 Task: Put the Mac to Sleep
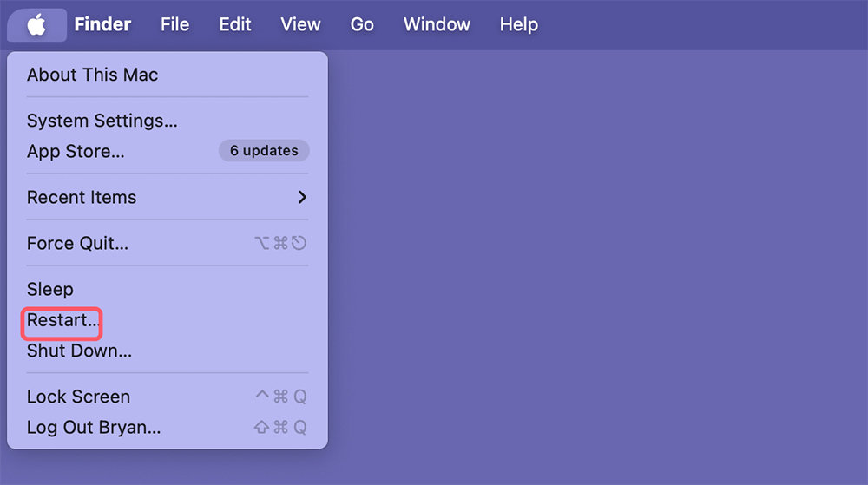click(x=50, y=289)
